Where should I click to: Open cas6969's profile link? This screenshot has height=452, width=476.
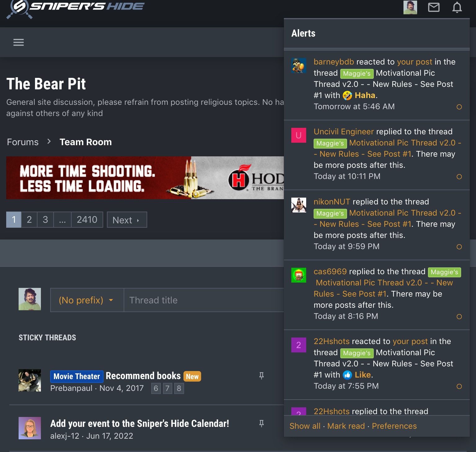[x=330, y=271]
